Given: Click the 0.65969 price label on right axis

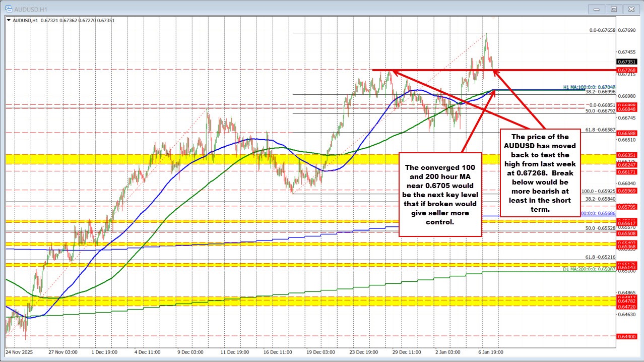Looking at the screenshot, I should pos(626,191).
